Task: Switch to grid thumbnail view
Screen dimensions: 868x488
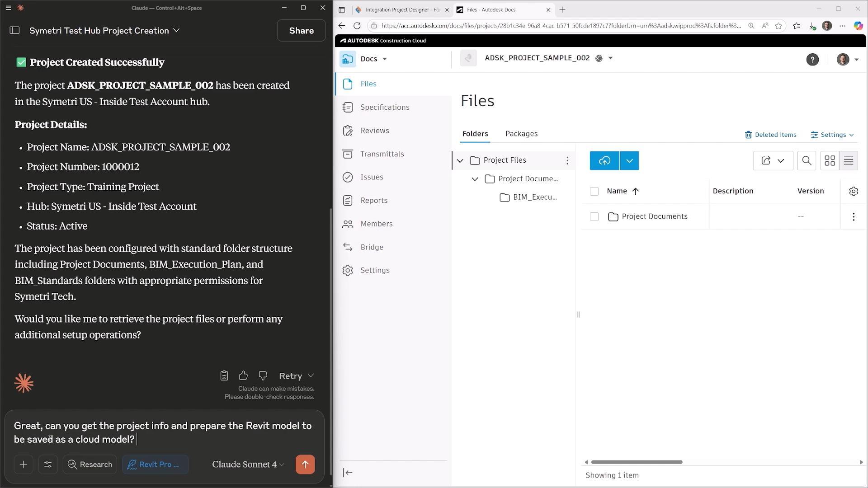Action: click(830, 161)
